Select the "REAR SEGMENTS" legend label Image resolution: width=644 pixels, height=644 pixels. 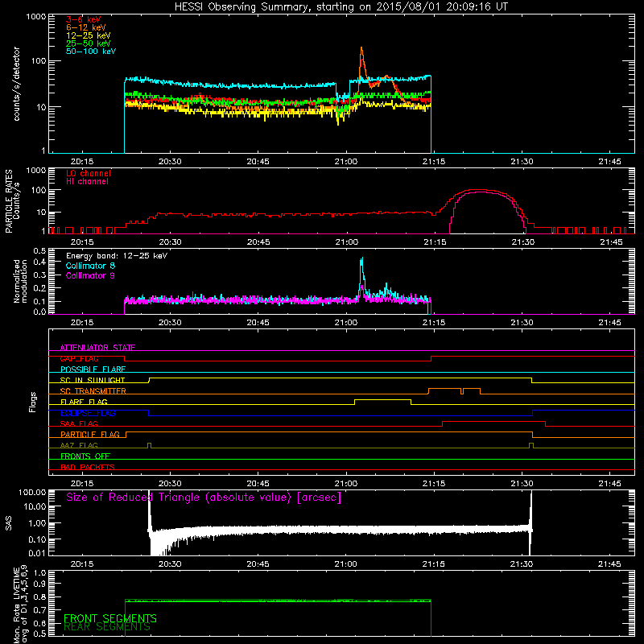click(107, 627)
